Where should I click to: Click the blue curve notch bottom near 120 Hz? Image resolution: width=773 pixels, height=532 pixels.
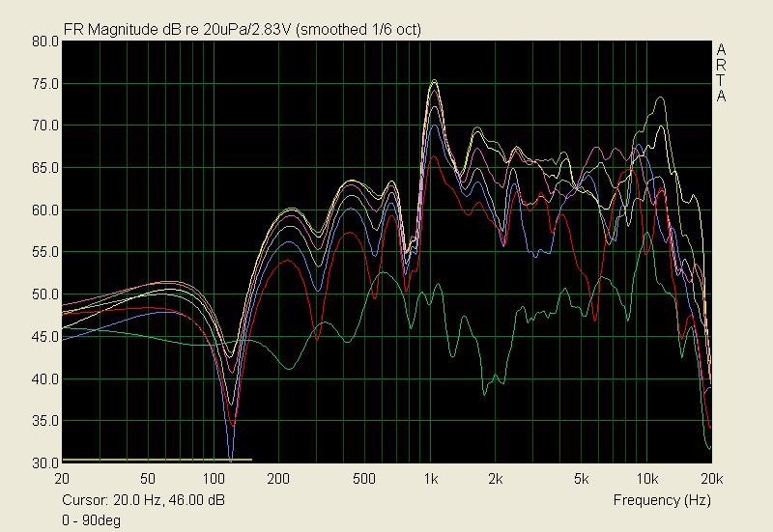[x=231, y=459]
